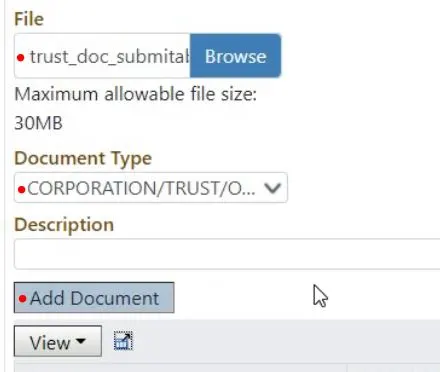Click the chevron arrow on Document Type box
The width and height of the screenshot is (440, 372).
pyautogui.click(x=272, y=188)
